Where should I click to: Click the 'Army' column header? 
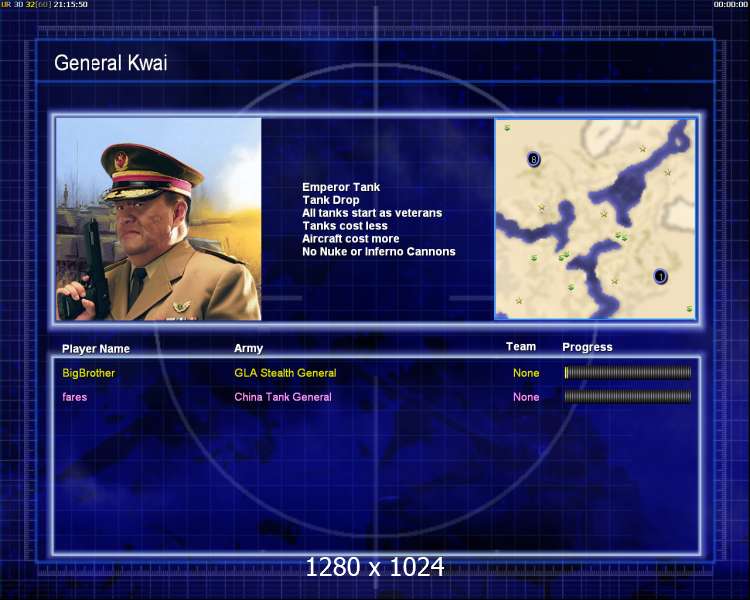[x=248, y=348]
